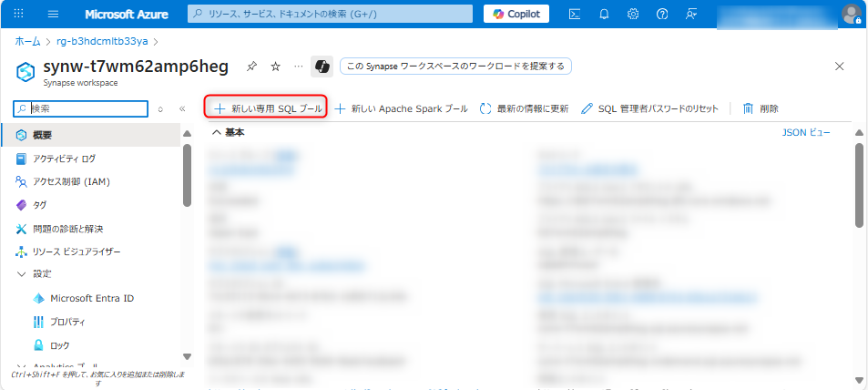Click the Synapse workspace hexagon icon
Viewport: 868px width, 390px height.
click(x=26, y=72)
